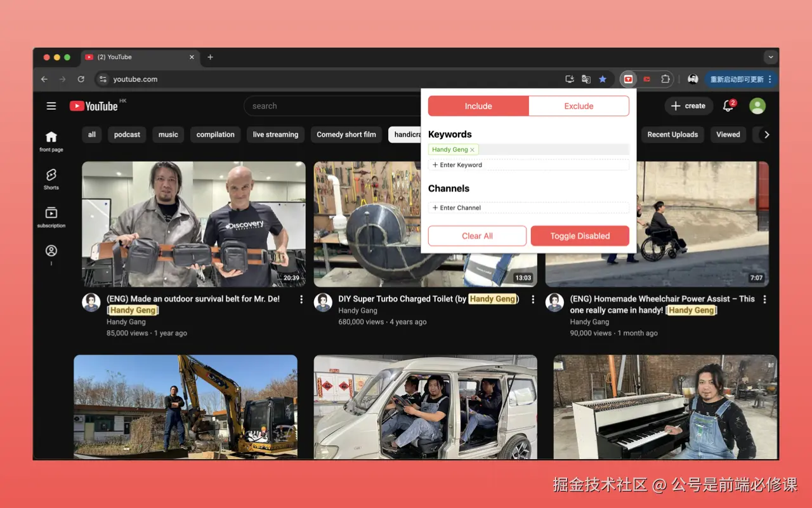Open the Homemade Wheelchair Power Assist title

pyautogui.click(x=662, y=305)
